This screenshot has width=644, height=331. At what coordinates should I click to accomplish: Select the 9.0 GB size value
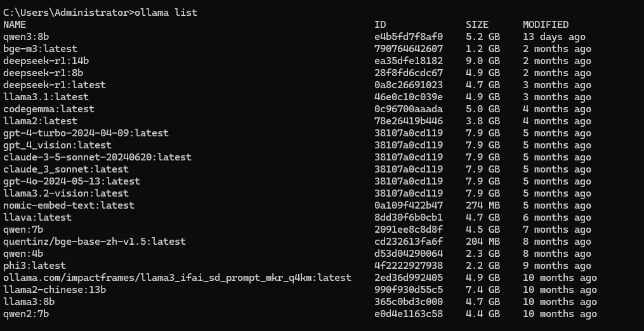[482, 61]
